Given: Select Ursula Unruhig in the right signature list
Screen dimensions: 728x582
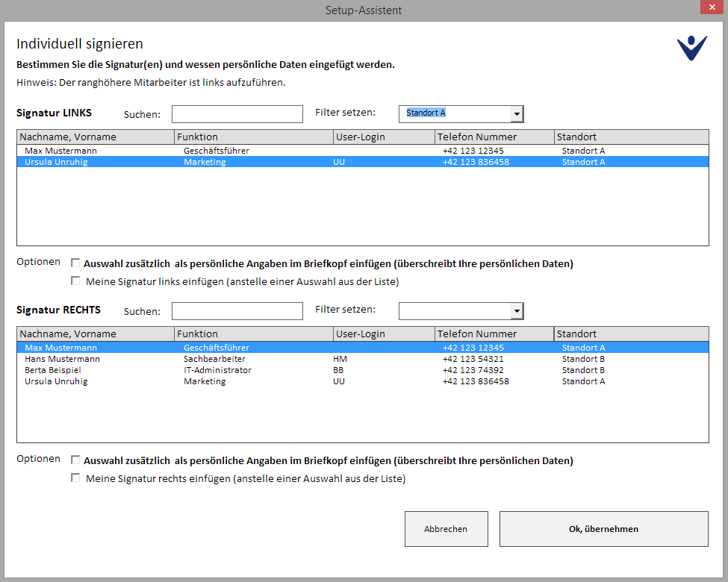Looking at the screenshot, I should (56, 381).
